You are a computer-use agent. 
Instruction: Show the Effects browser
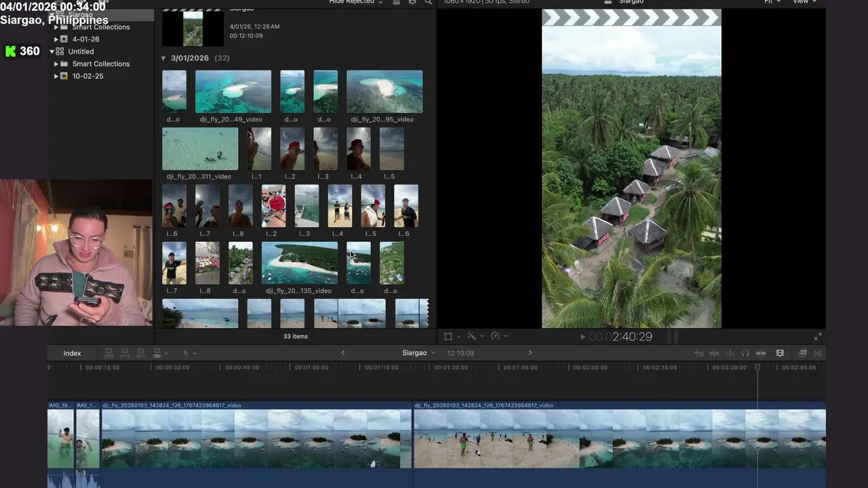[x=803, y=353]
